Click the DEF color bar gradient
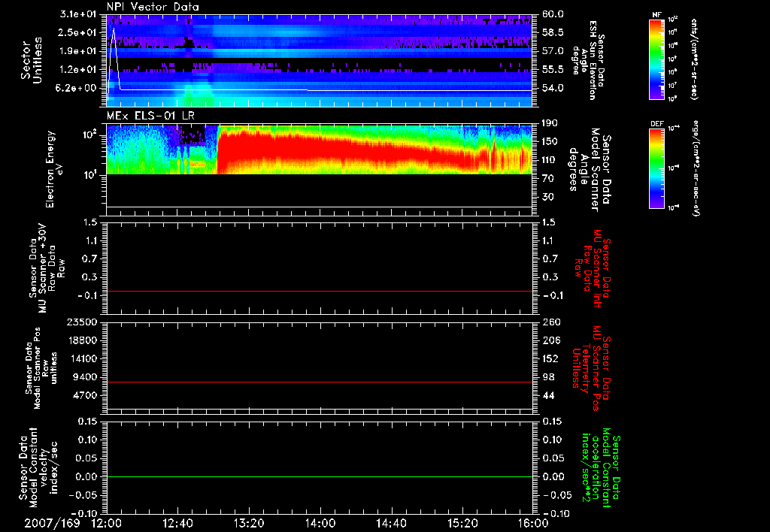Image resolution: width=770 pixels, height=532 pixels. tap(657, 168)
